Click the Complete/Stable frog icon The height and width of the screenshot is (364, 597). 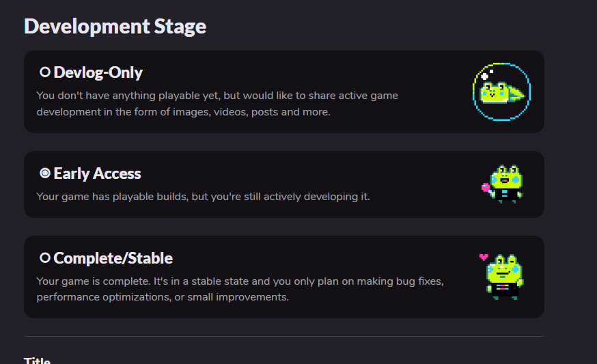(x=505, y=276)
